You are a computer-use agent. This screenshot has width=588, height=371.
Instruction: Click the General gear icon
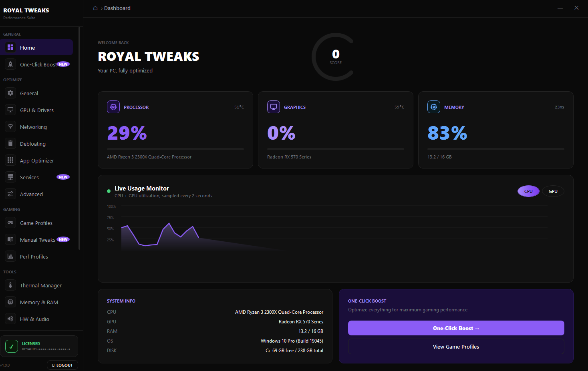pyautogui.click(x=10, y=93)
